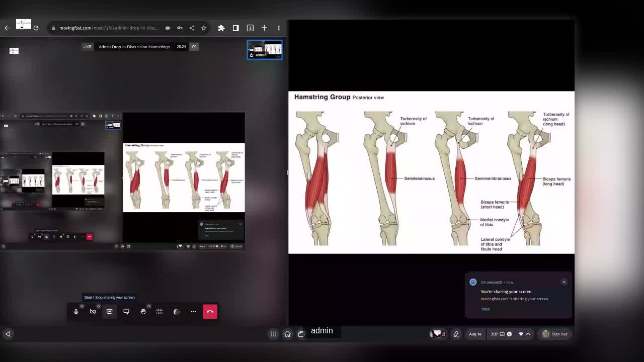
Task: Open the browser extensions puzzle icon
Action: pyautogui.click(x=221, y=28)
